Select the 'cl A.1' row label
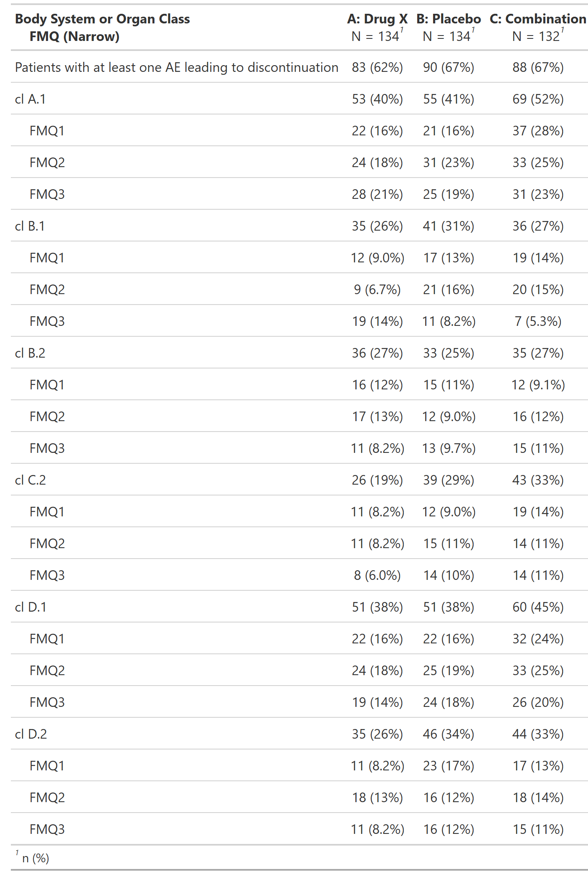The width and height of the screenshot is (588, 874). click(x=30, y=99)
